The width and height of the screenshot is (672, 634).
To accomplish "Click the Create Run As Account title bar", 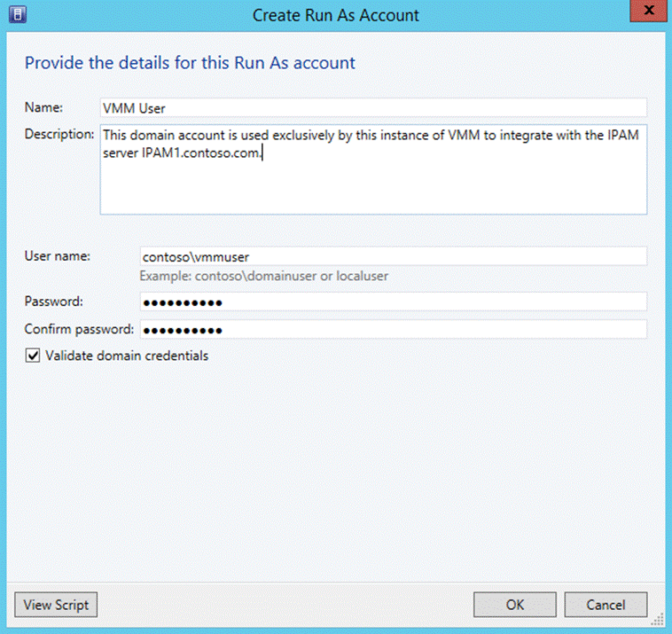I will pyautogui.click(x=336, y=15).
